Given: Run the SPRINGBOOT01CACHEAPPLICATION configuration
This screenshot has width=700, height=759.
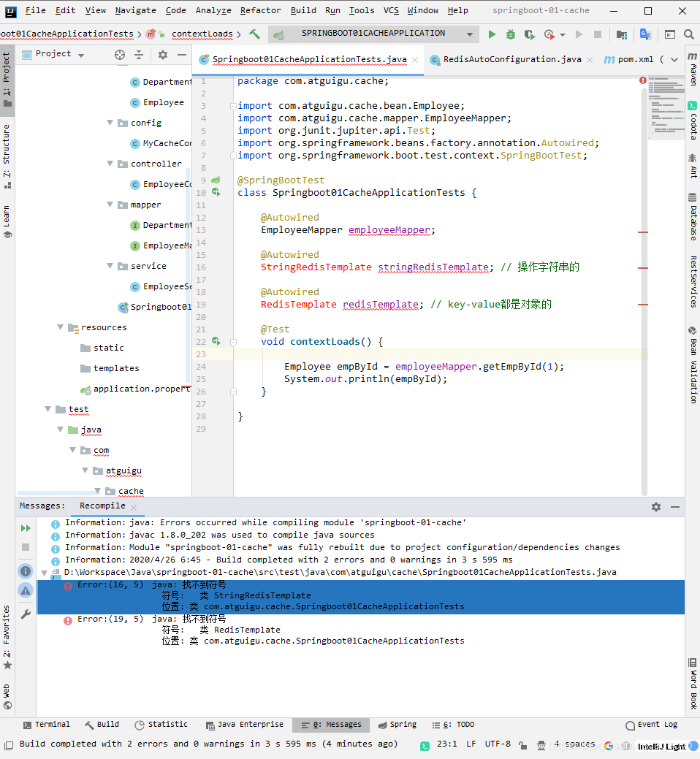Looking at the screenshot, I should pyautogui.click(x=491, y=34).
